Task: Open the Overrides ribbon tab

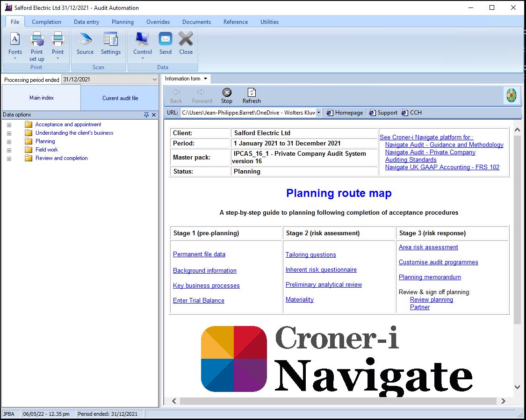Action: [158, 22]
